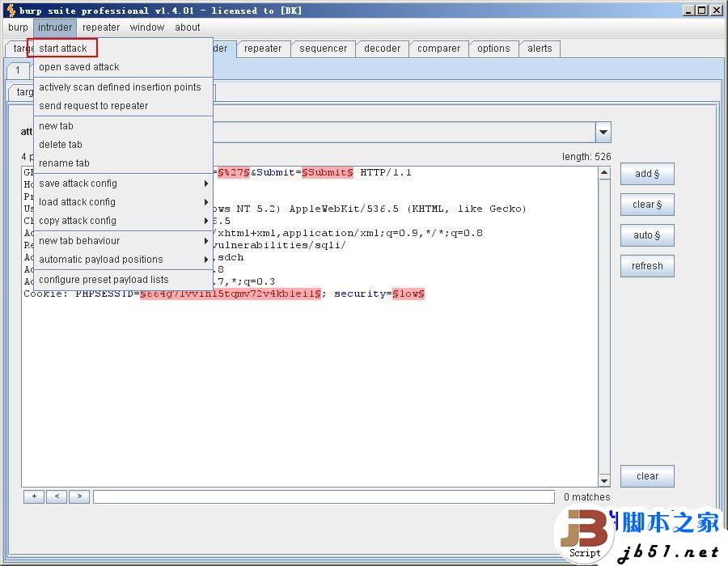The height and width of the screenshot is (566, 728).
Task: Open the alerts tab
Action: (x=540, y=49)
